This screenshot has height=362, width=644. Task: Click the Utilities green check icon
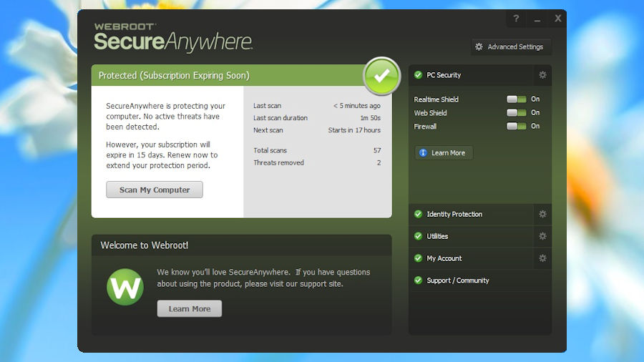(x=418, y=236)
